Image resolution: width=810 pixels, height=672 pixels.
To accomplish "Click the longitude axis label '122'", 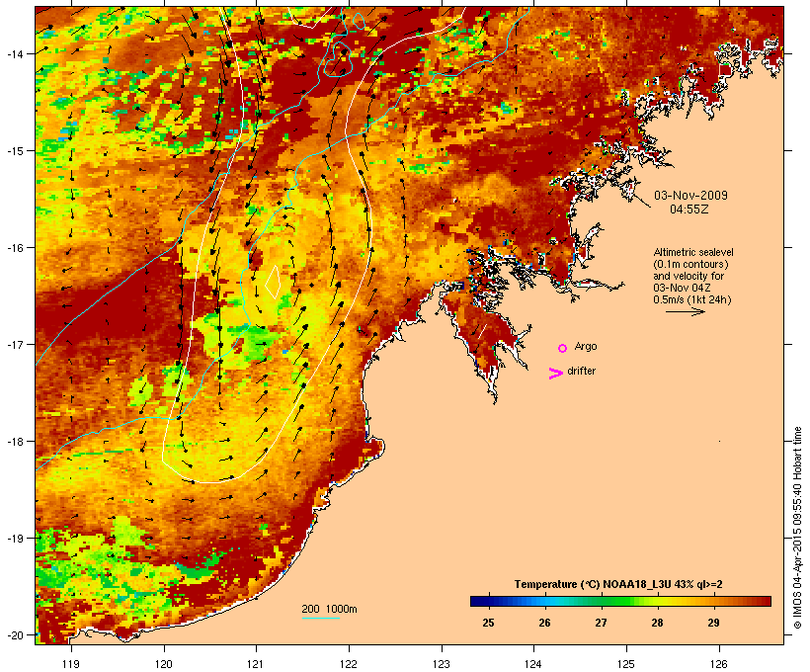I will (x=349, y=664).
